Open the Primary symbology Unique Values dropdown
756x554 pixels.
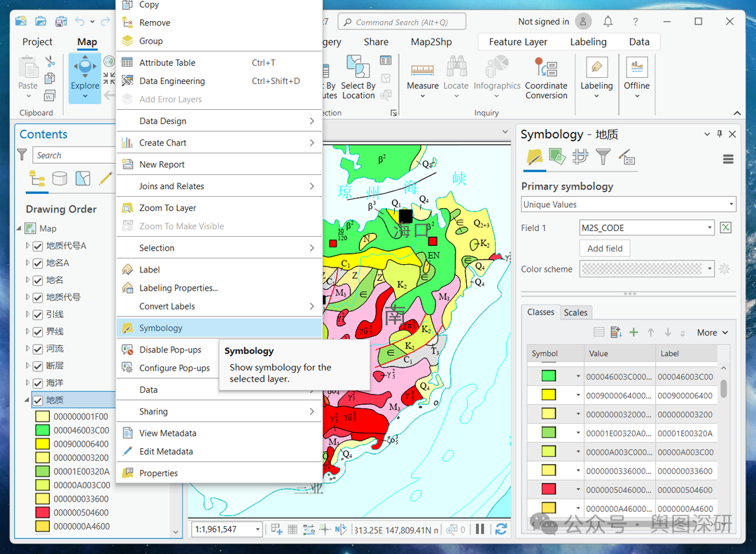(628, 205)
